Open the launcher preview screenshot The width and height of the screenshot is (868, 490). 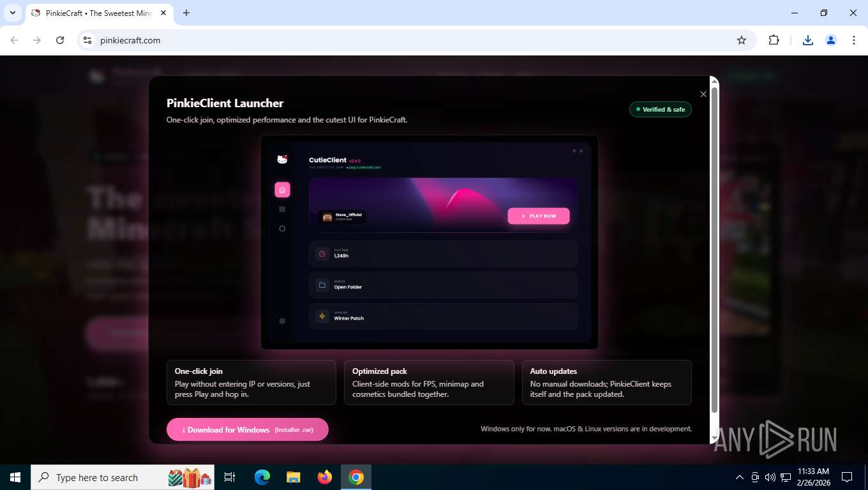(x=430, y=242)
